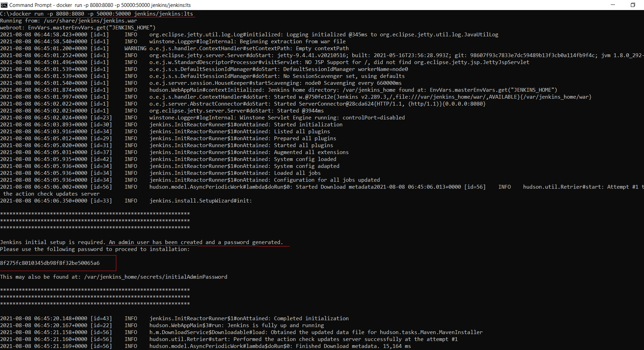644x350 pixels.
Task: Click 'workerName=node0' session manager text
Action: [x=383, y=69]
